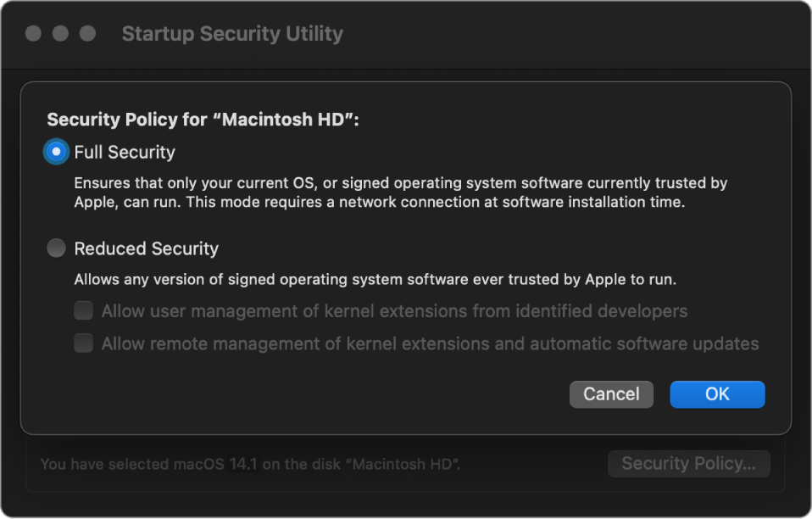The width and height of the screenshot is (812, 519).
Task: Click the red close window control
Action: coord(33,33)
